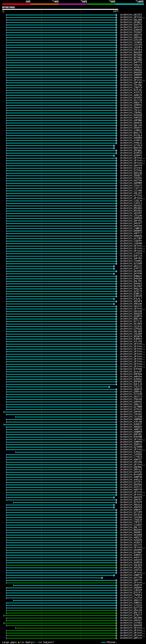Screen dimensions: 146x644
Task: Click the cyan ~100% legend segment
Action: pyautogui.click(x=130, y=4)
